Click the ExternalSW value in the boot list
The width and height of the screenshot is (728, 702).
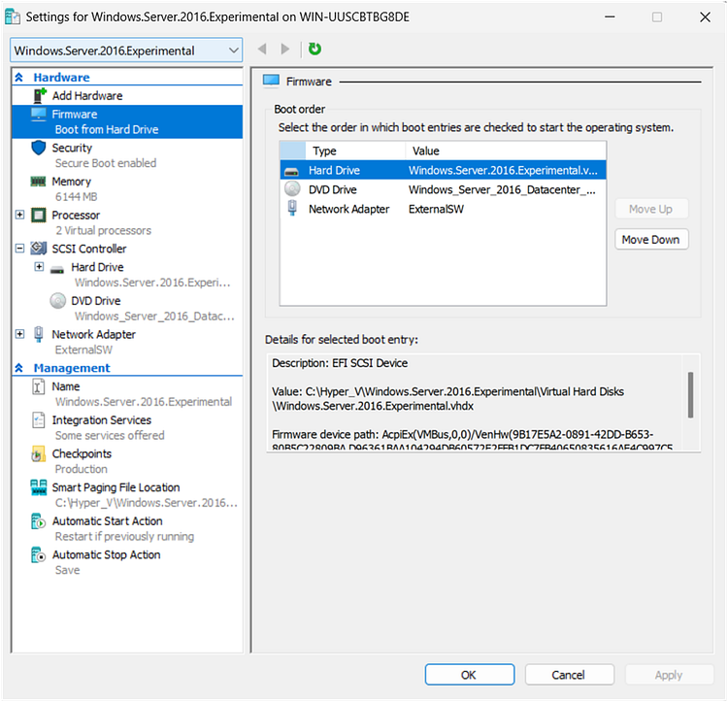[x=436, y=209]
